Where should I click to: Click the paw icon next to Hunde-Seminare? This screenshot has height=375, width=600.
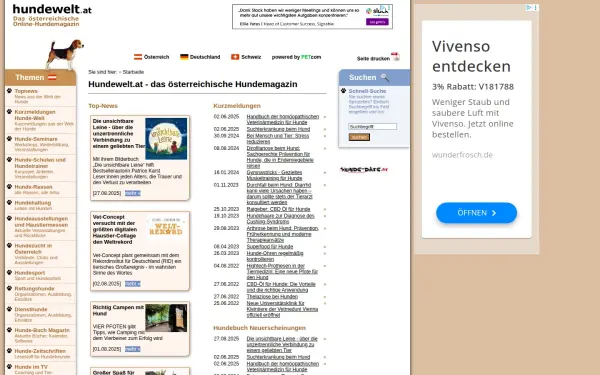tap(9, 139)
